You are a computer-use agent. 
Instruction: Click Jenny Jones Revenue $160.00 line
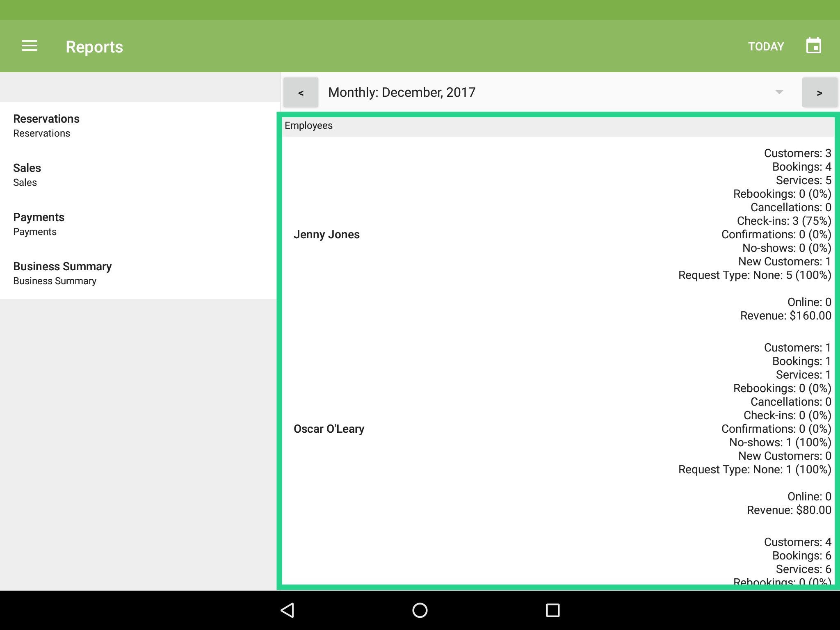785,316
